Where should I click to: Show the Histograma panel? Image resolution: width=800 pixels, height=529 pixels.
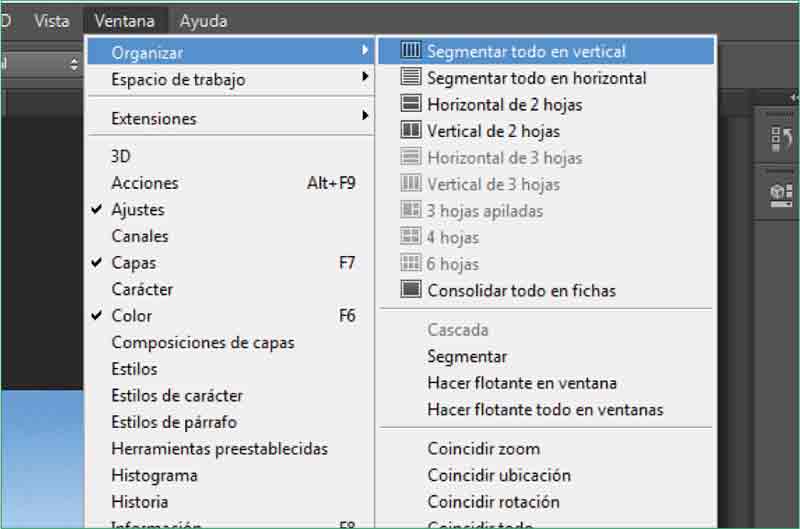tap(154, 475)
